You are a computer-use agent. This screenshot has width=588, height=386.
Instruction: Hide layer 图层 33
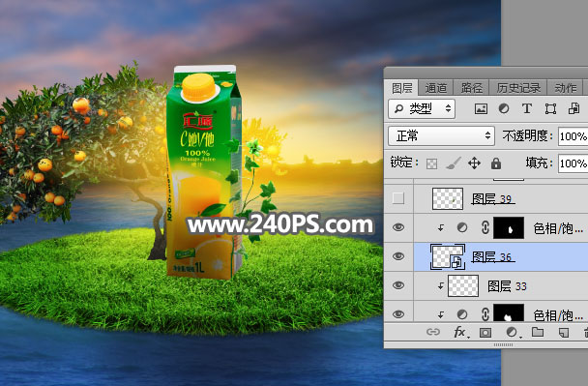398,285
